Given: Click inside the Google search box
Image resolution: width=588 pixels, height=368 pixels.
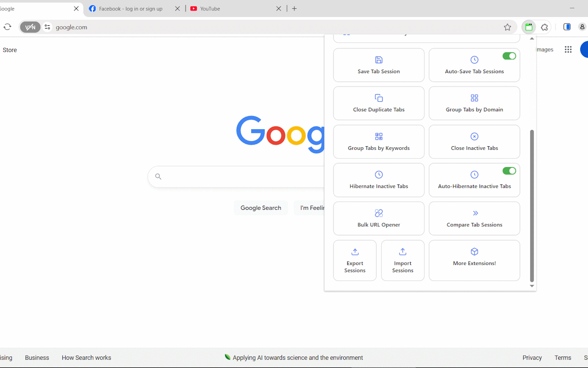Looking at the screenshot, I should pos(239,177).
